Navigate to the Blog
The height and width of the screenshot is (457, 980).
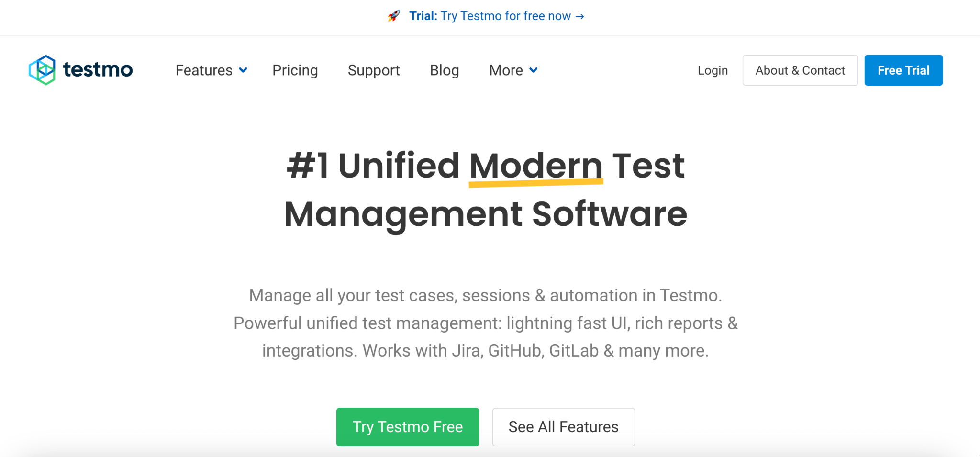444,70
